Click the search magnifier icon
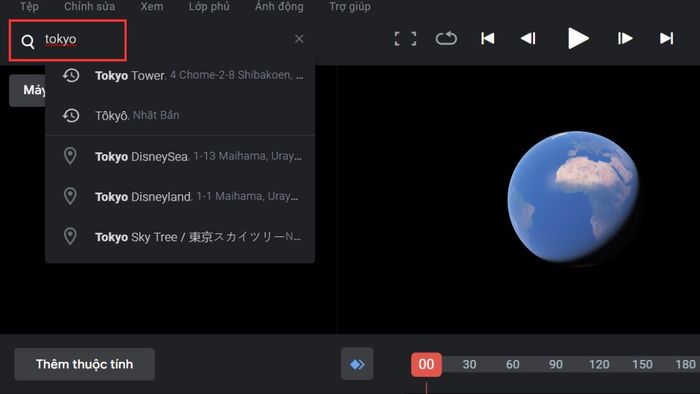The width and height of the screenshot is (700, 394). coord(28,41)
